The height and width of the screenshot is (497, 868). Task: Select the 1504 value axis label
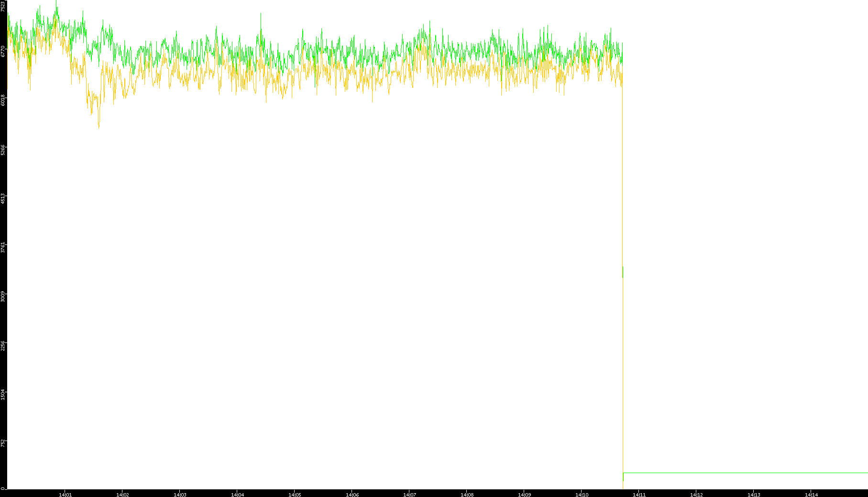pos(3,395)
